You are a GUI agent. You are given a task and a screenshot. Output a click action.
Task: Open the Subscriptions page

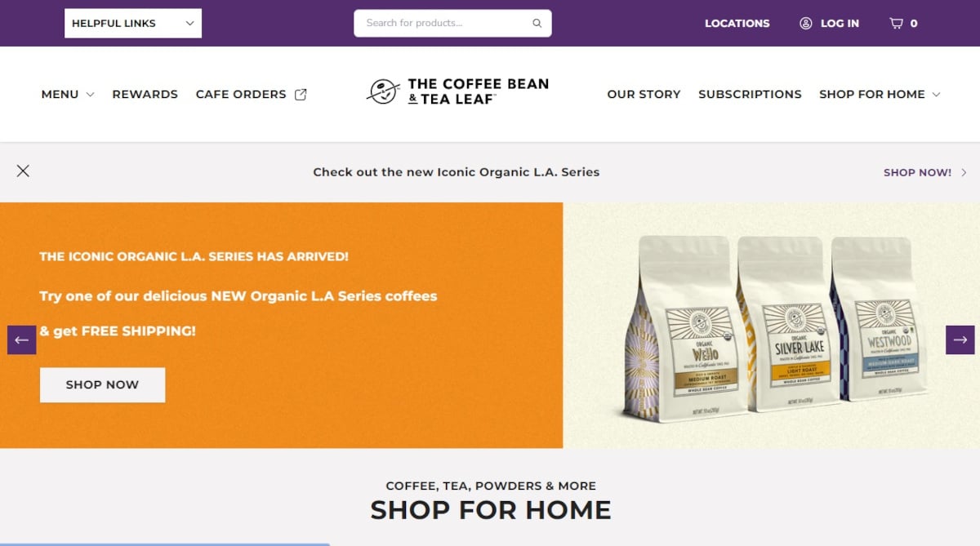pyautogui.click(x=750, y=94)
